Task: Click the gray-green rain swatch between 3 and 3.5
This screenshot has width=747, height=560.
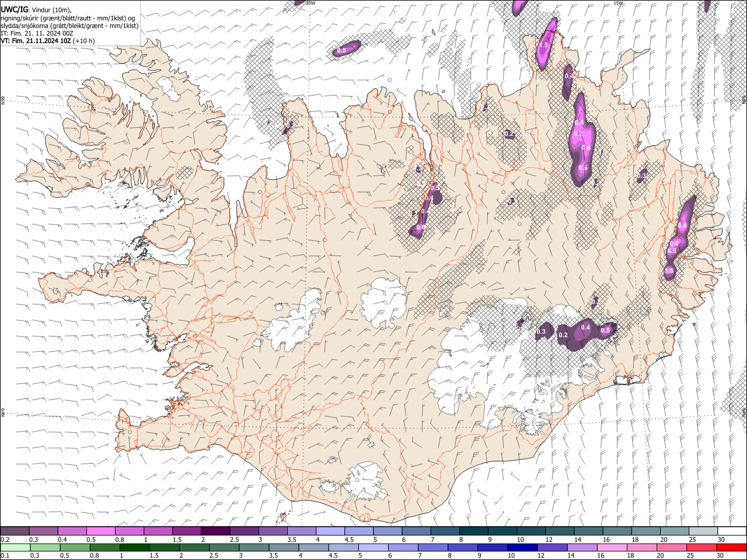Action: pyautogui.click(x=253, y=547)
